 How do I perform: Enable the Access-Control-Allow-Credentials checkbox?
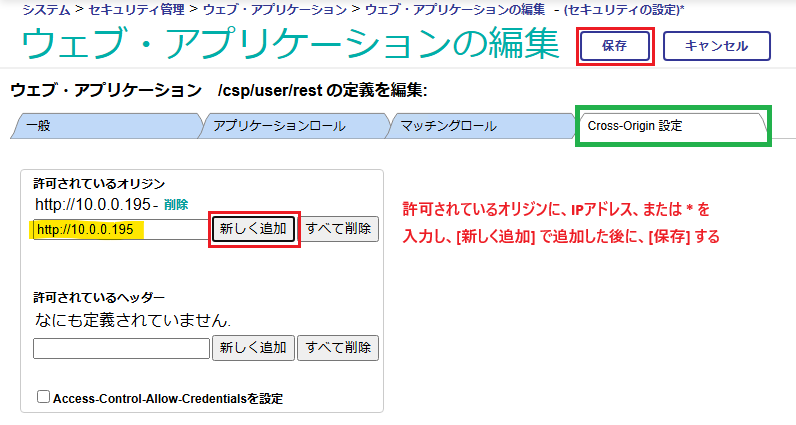[x=43, y=397]
